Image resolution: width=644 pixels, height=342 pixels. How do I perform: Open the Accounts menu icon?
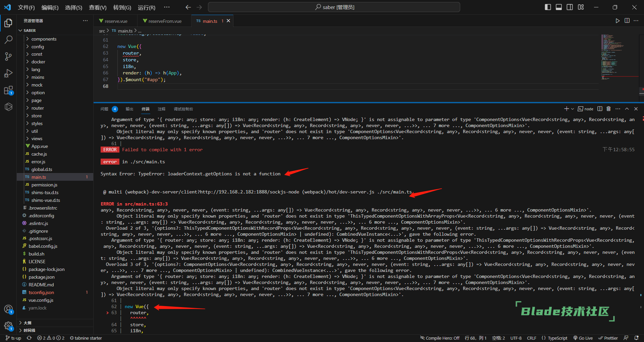8,309
